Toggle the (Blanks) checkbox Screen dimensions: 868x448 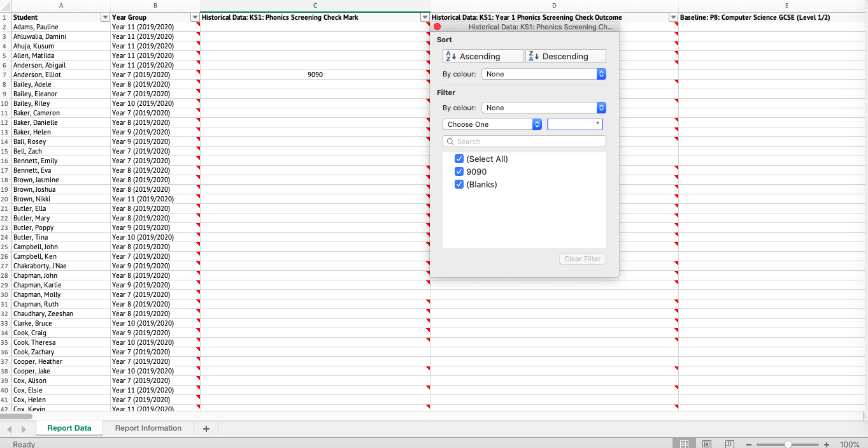coord(459,184)
